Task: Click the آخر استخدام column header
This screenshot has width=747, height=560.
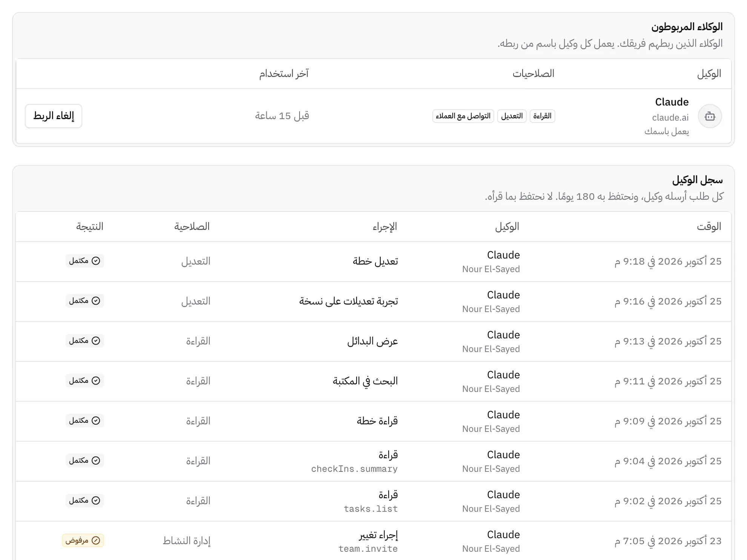Action: [x=284, y=74]
